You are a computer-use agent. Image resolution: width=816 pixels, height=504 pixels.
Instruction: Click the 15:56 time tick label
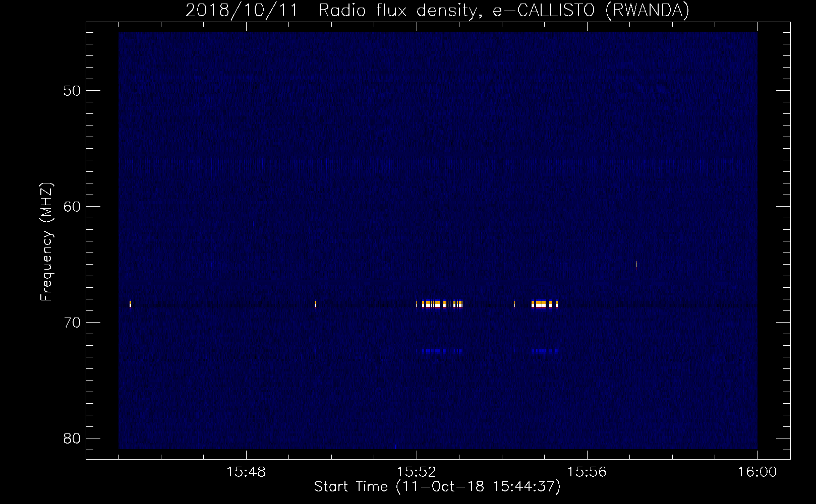[x=587, y=472]
